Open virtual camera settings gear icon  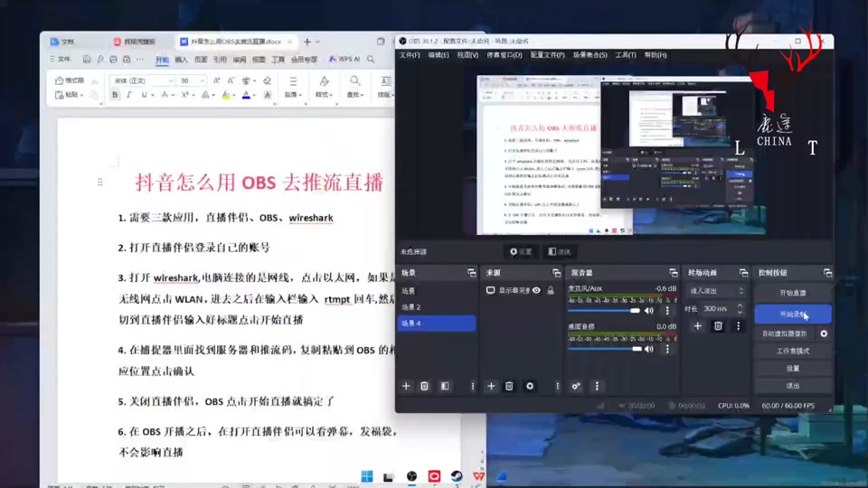click(824, 333)
